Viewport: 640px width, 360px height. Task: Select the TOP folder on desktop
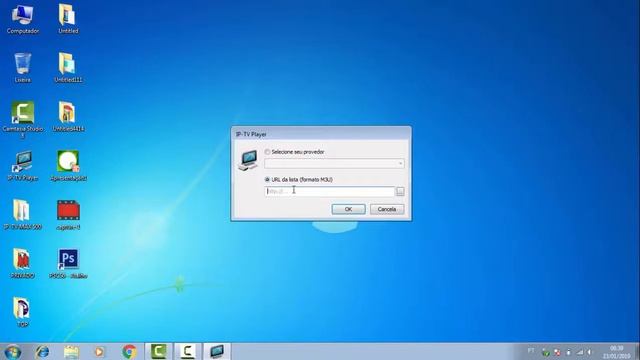(x=22, y=313)
